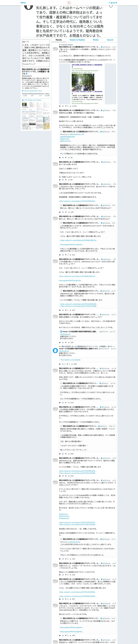Open preferences via the gear icon
The image size is (138, 644).
coord(116,3)
